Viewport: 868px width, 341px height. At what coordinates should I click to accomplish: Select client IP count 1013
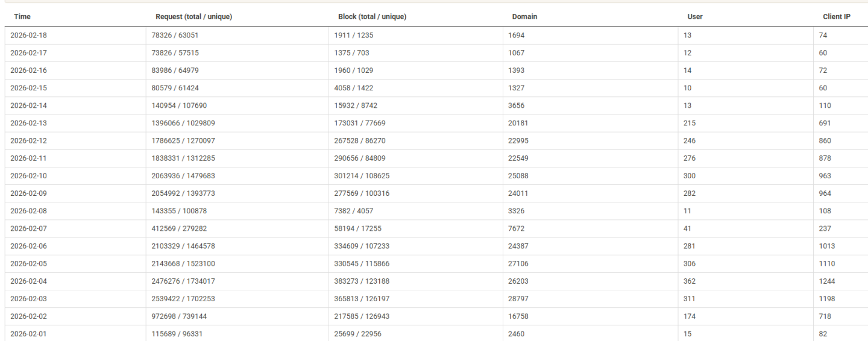(x=826, y=246)
